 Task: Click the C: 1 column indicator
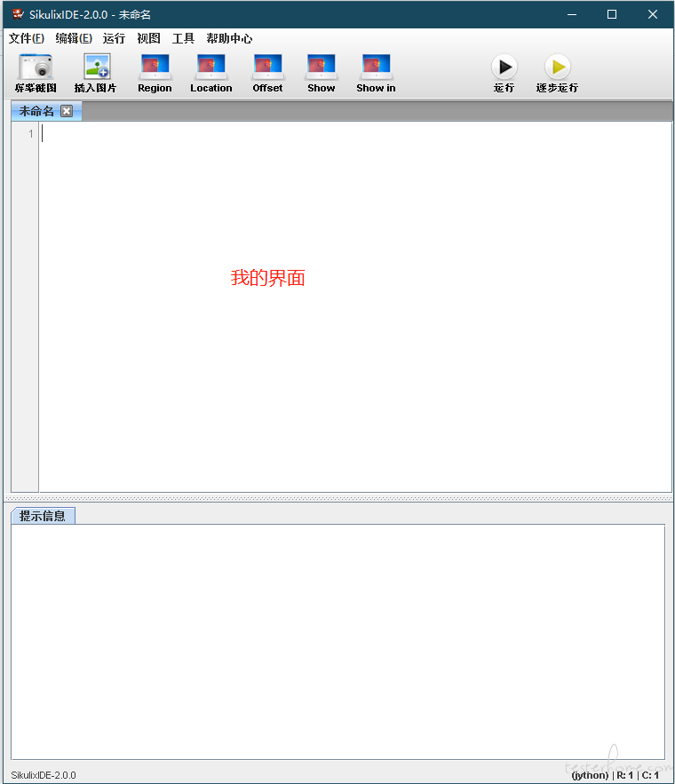point(650,775)
